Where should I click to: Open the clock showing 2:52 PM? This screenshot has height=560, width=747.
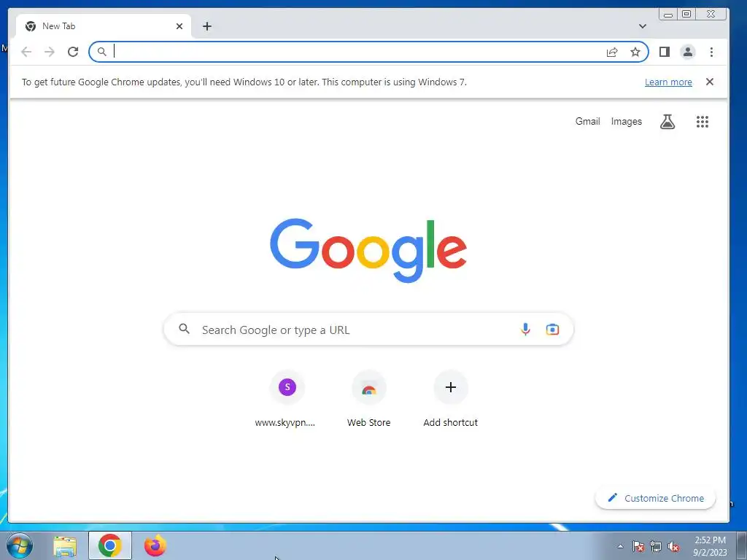pos(710,545)
